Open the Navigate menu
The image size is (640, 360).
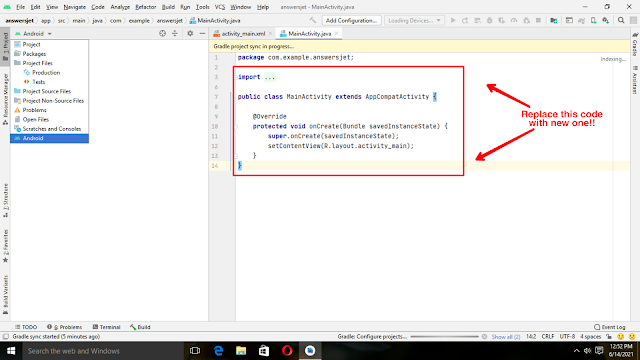point(75,7)
